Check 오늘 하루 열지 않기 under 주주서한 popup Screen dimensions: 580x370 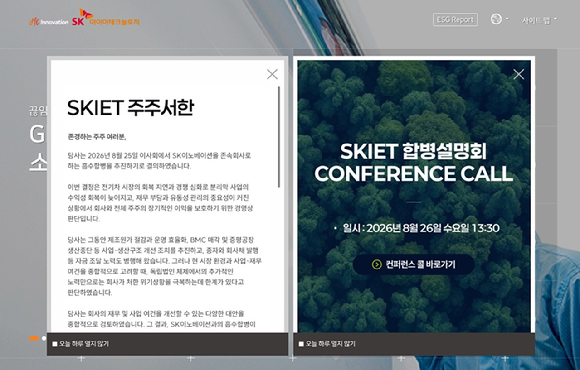55,344
